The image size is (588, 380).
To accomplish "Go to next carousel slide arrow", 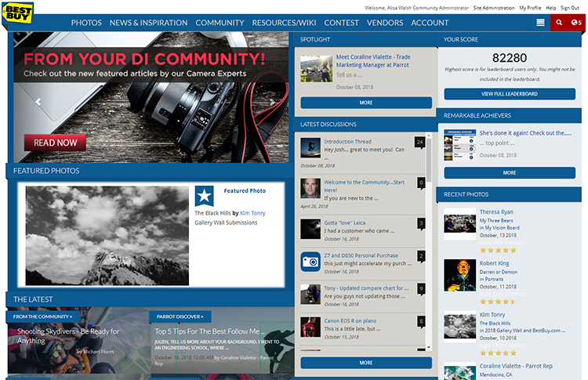I will [x=272, y=102].
